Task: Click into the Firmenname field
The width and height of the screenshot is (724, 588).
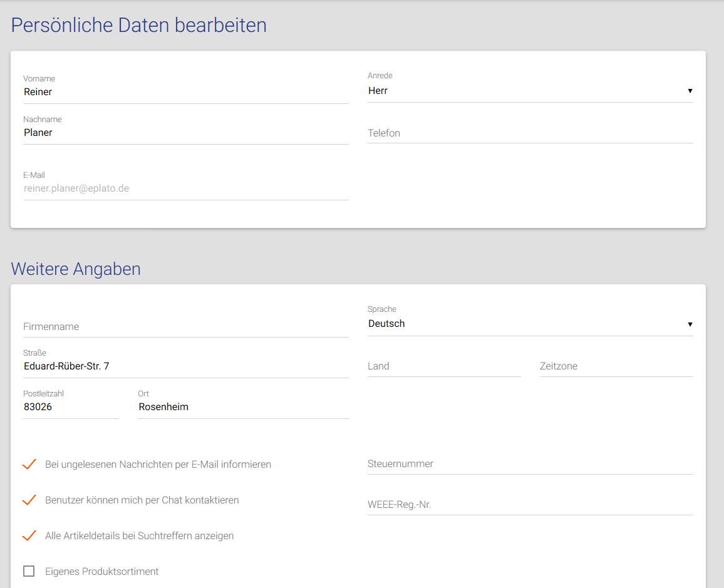Action: coord(185,327)
